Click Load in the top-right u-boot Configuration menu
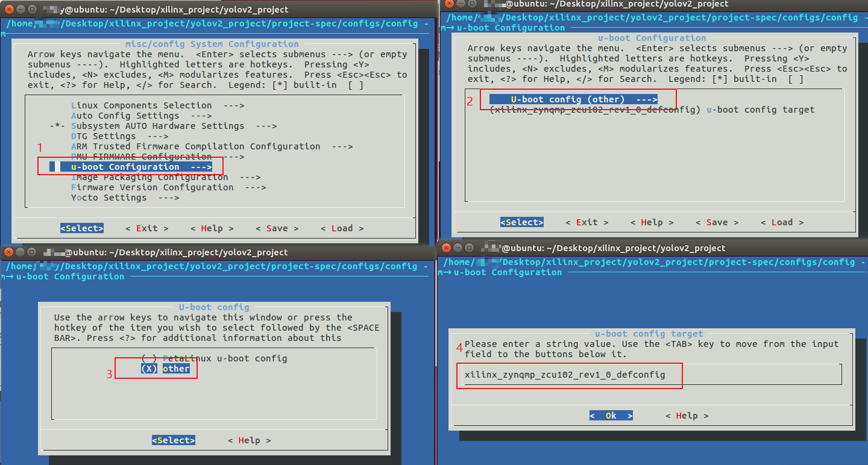868x465 pixels. point(782,222)
